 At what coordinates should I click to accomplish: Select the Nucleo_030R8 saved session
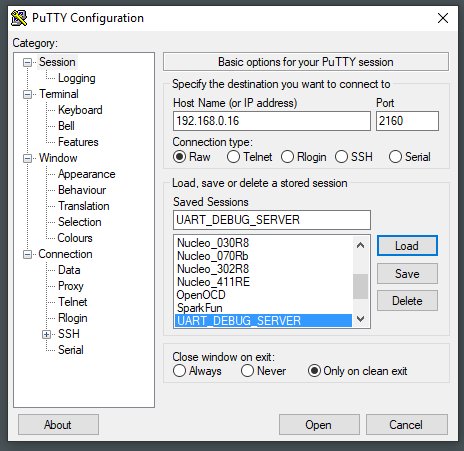click(263, 243)
